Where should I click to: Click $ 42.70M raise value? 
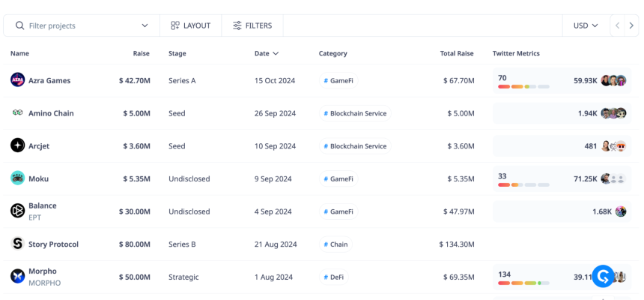point(135,81)
